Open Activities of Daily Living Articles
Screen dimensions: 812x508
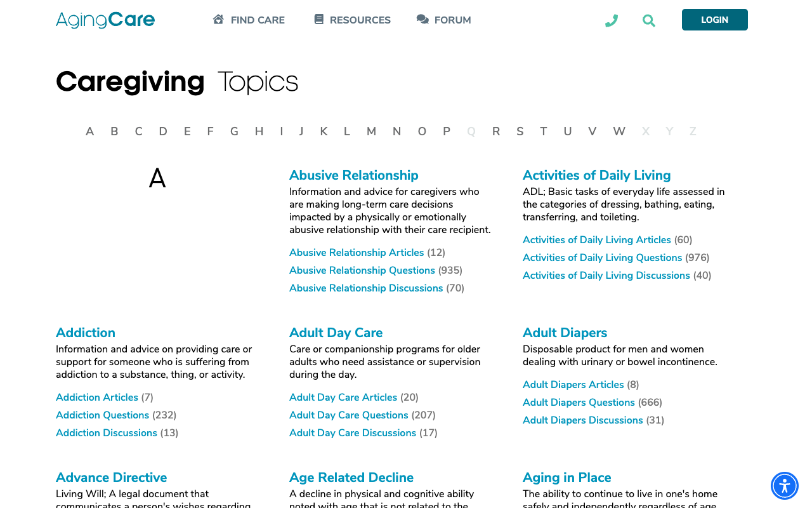pyautogui.click(x=597, y=240)
